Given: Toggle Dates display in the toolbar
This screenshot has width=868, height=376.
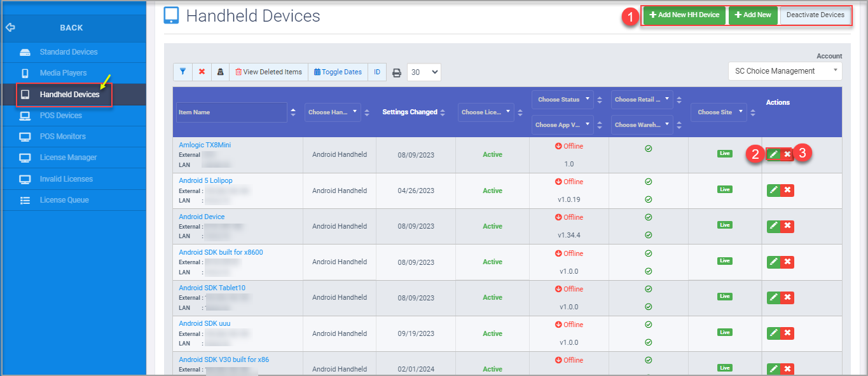Looking at the screenshot, I should (x=338, y=72).
